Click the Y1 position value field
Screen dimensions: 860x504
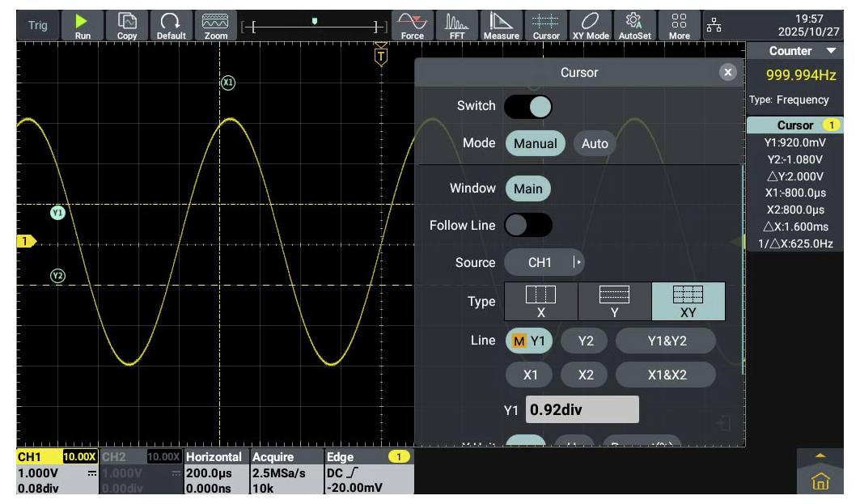[x=582, y=409]
